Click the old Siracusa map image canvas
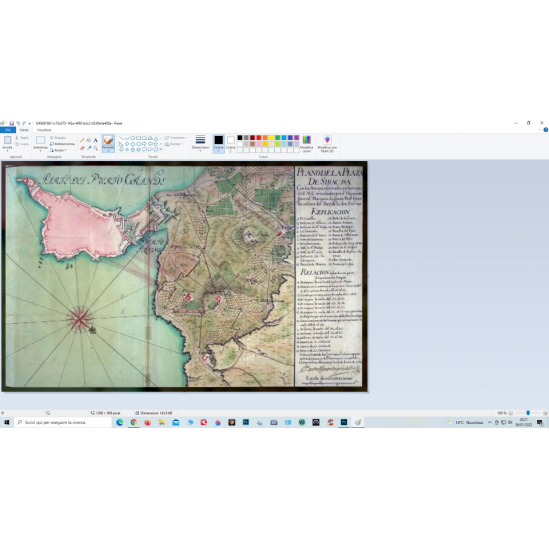549x549 pixels. coord(185,276)
